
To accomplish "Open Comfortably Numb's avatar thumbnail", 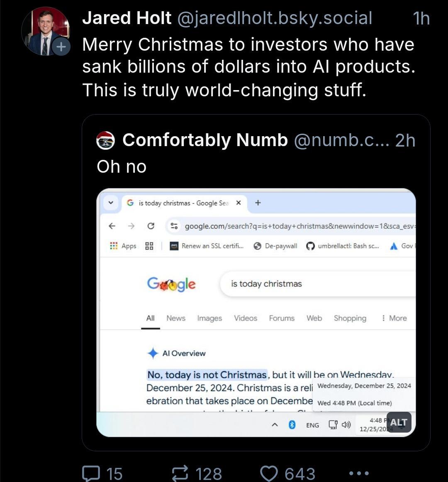I will [105, 140].
